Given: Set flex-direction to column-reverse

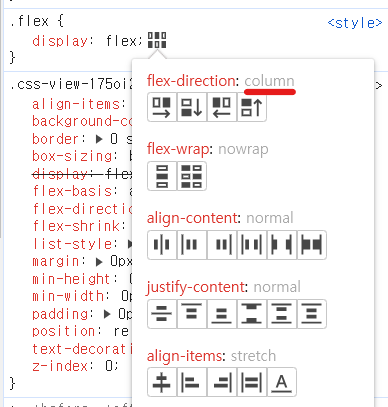Looking at the screenshot, I should [252, 107].
